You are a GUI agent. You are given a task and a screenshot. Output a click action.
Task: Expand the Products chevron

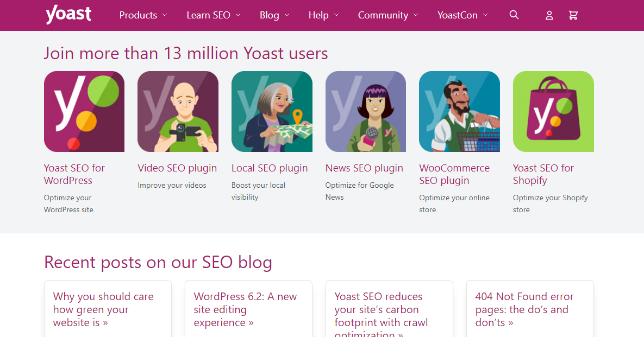[165, 15]
